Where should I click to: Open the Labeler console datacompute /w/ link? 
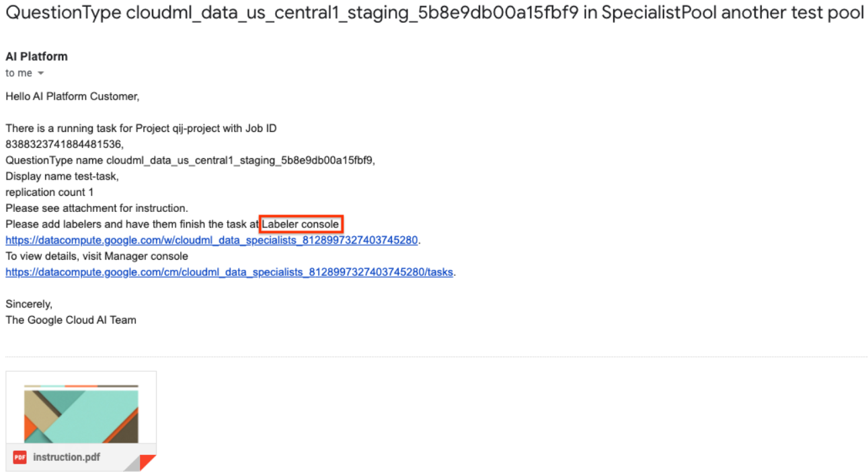coord(212,240)
